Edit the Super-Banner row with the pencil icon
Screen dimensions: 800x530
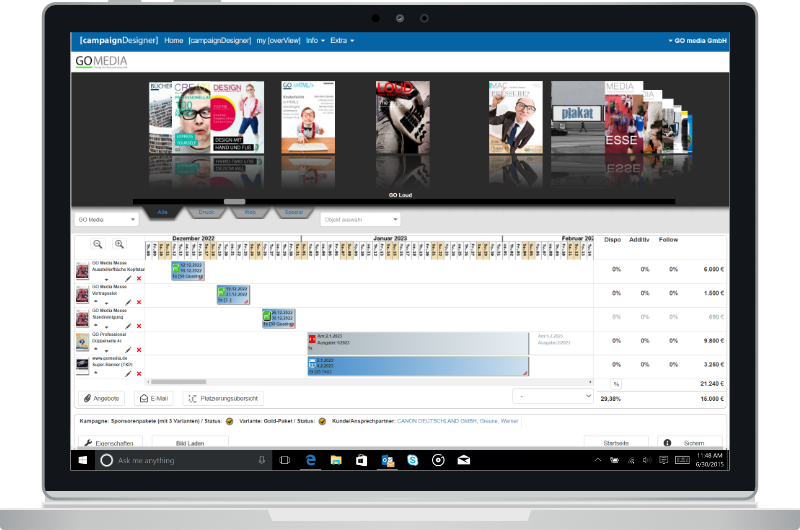127,373
